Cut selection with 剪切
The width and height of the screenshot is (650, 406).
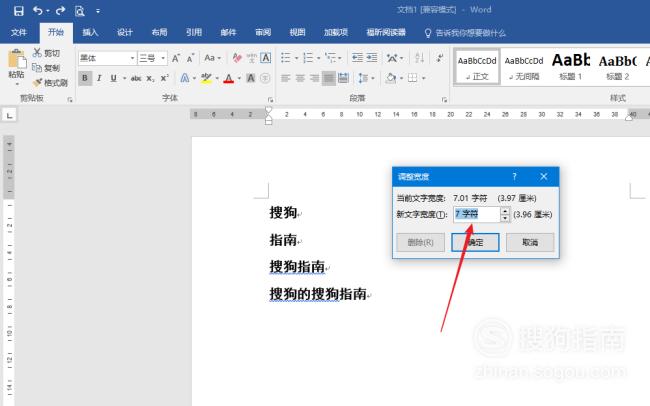pos(46,53)
